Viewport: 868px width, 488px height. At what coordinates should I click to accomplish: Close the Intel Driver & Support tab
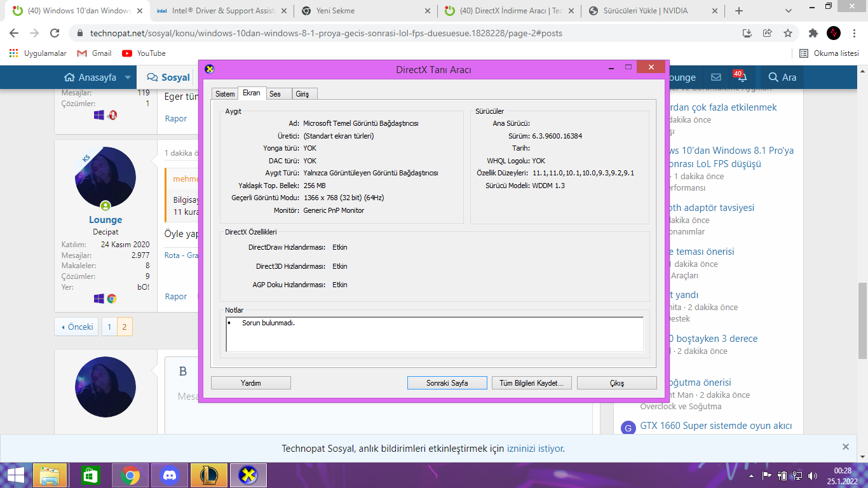pos(283,11)
